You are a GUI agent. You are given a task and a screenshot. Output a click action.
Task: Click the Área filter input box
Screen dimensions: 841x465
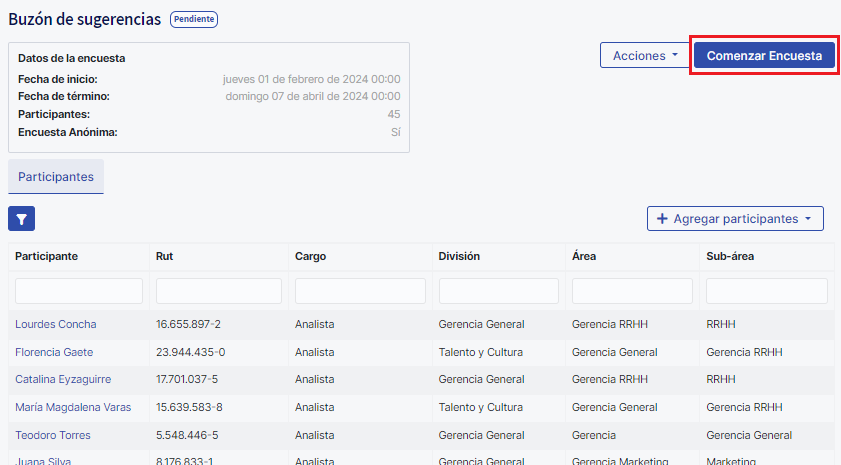pos(632,291)
